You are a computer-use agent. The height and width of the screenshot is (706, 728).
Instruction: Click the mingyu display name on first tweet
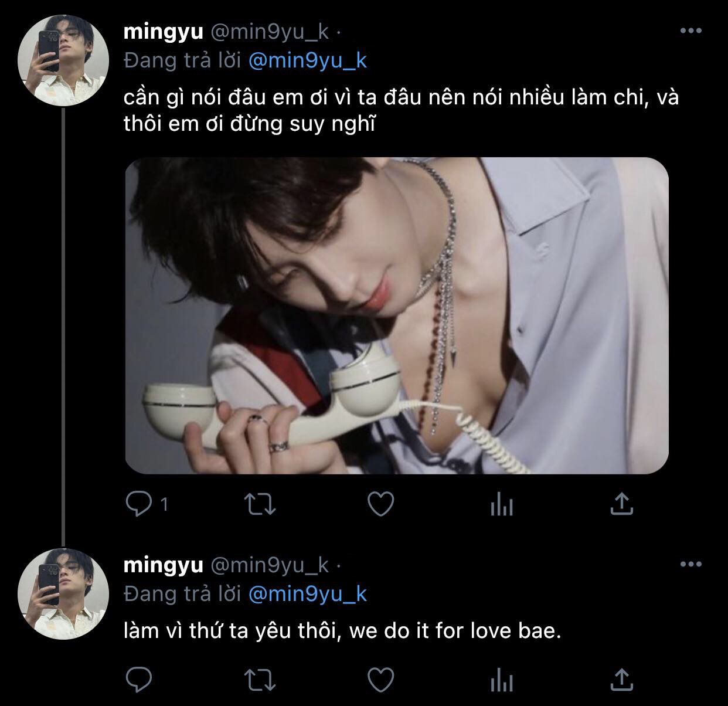point(163,32)
